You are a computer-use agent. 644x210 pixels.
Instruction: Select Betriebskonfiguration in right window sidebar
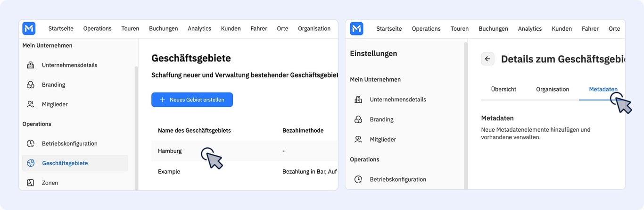[x=398, y=179]
